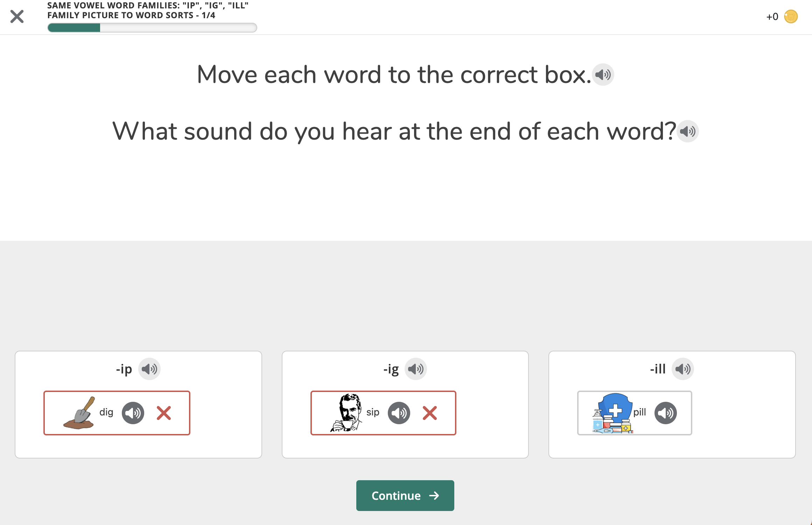Select the man sipping picture
Screen dimensions: 812x525
click(346, 413)
